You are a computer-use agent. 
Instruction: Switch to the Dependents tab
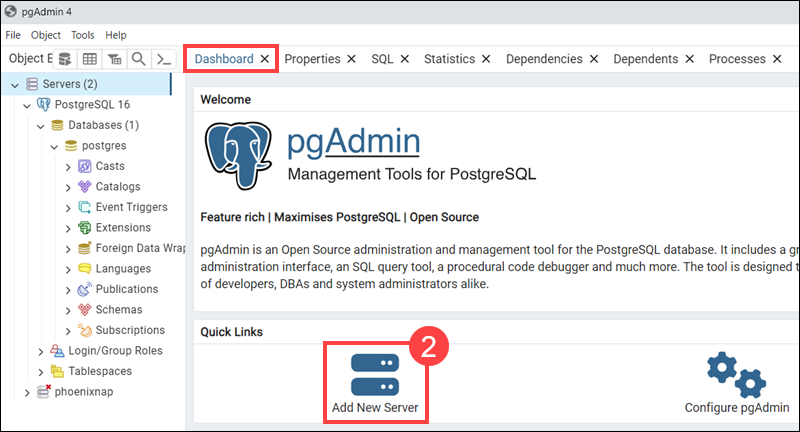645,59
